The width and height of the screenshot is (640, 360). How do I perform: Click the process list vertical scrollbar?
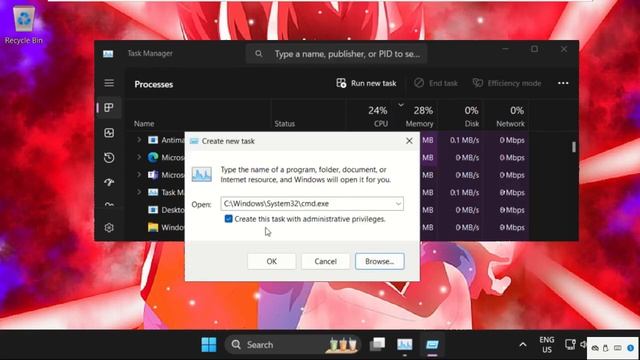tap(574, 147)
